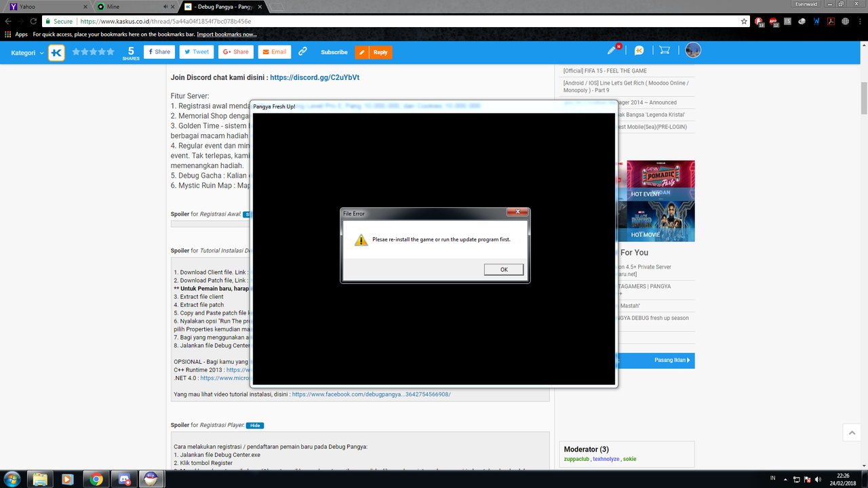Viewport: 868px width, 488px height.
Task: Subscribe to this thread
Action: click(334, 52)
